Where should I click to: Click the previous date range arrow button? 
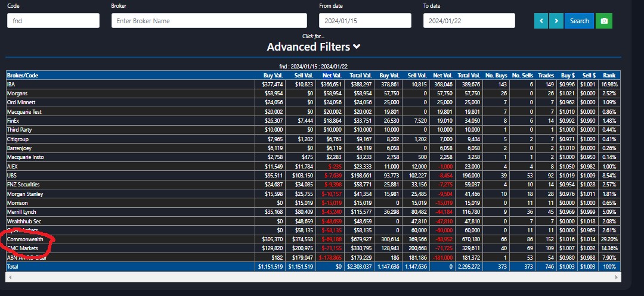(541, 21)
